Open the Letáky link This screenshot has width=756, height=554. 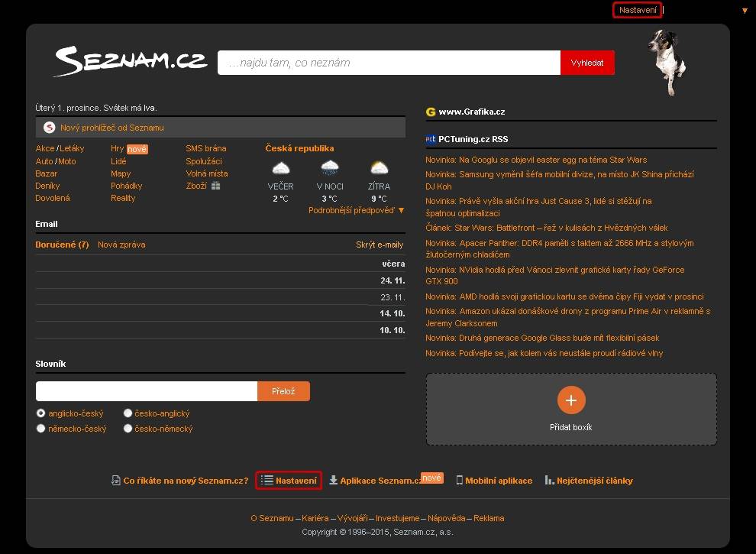(x=72, y=149)
